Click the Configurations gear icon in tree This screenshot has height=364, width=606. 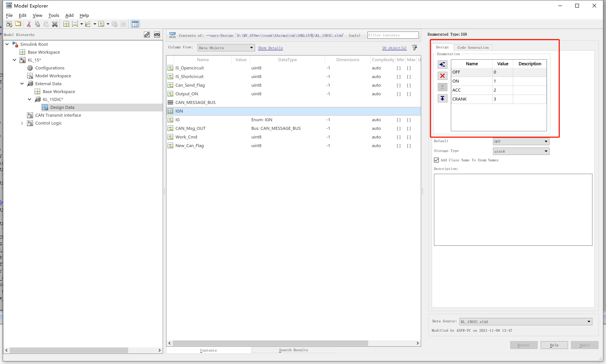coord(30,68)
